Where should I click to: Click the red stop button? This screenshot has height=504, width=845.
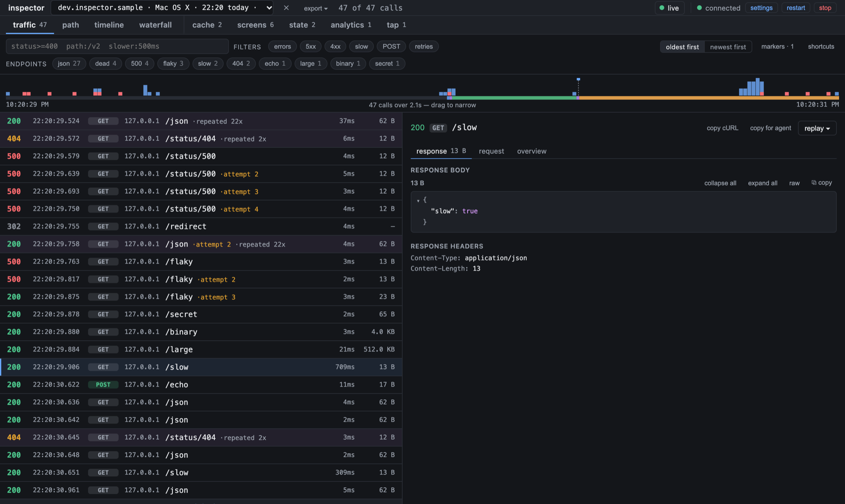[x=825, y=8]
